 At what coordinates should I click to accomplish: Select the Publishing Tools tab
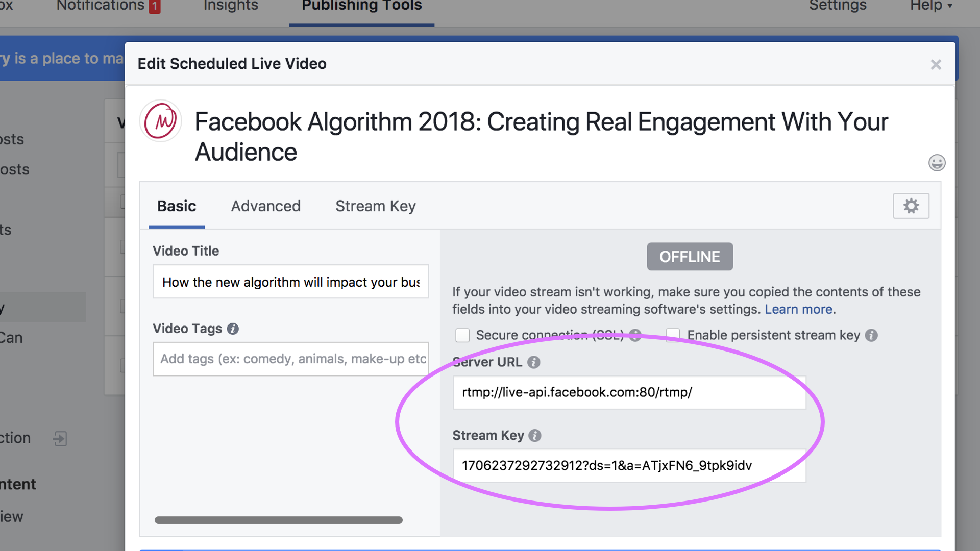pos(361,6)
